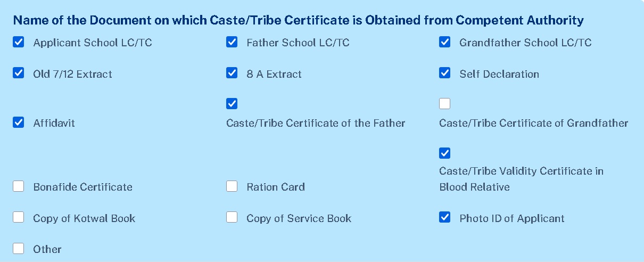Toggle Grandfather School LC/TC checkbox
The width and height of the screenshot is (644, 262).
[444, 42]
